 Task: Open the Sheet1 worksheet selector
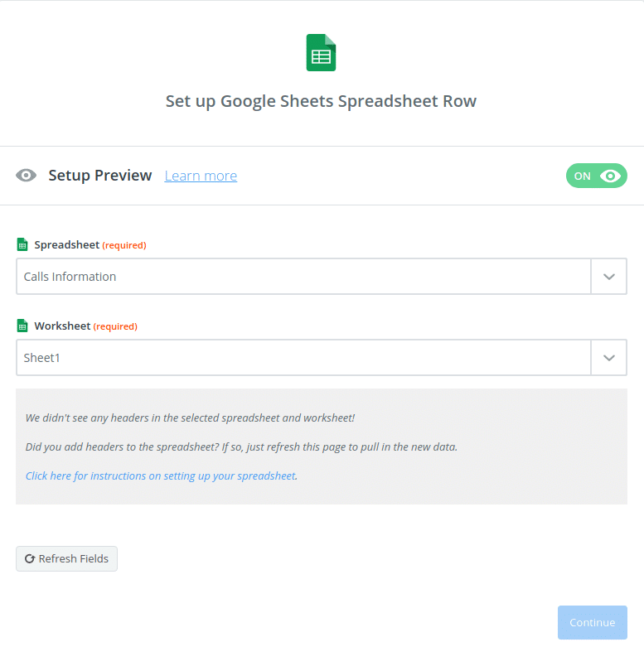coord(303,357)
